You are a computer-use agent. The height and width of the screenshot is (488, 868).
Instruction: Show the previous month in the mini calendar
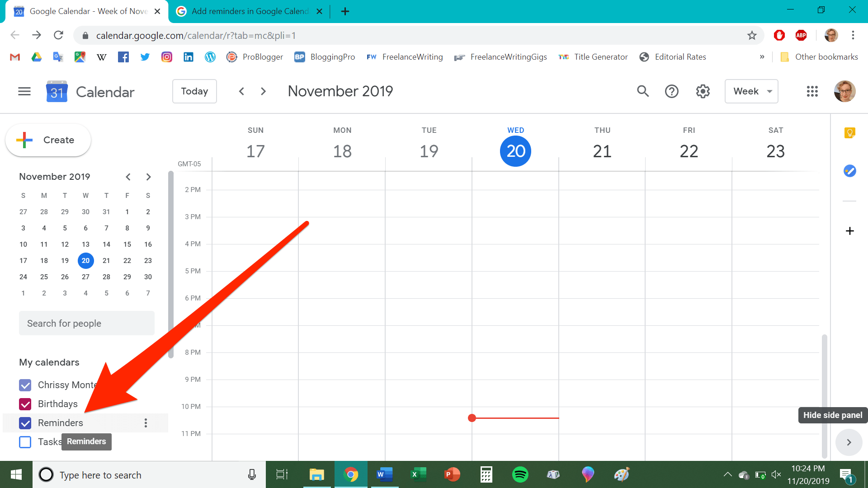(x=128, y=177)
